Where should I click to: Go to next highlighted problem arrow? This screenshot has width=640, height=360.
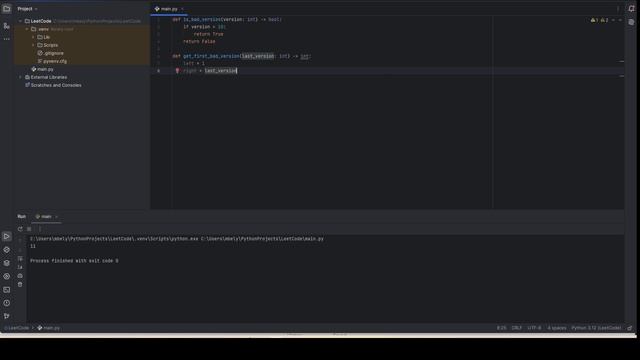(620, 20)
